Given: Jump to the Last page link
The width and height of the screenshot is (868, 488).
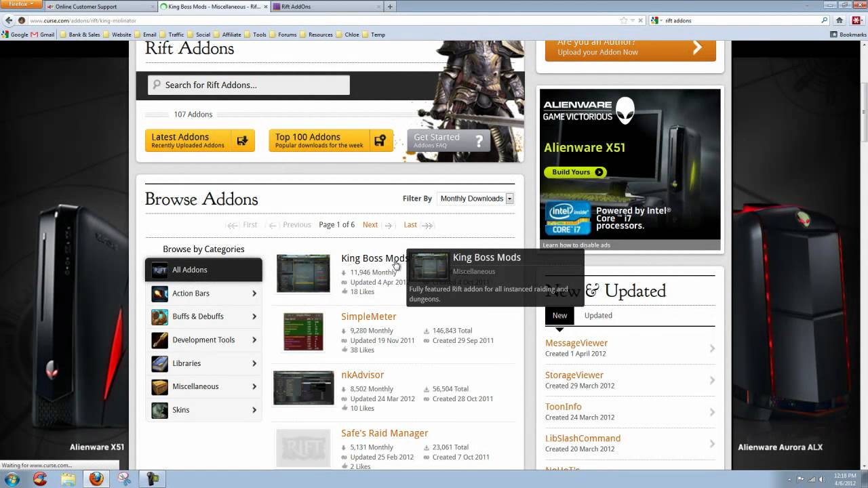Looking at the screenshot, I should tap(410, 225).
